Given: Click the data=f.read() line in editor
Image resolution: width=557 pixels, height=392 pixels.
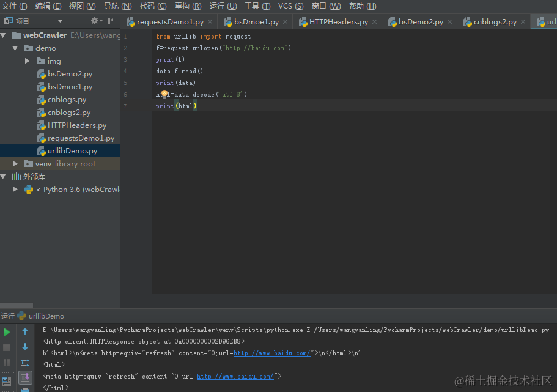Looking at the screenshot, I should click(179, 71).
